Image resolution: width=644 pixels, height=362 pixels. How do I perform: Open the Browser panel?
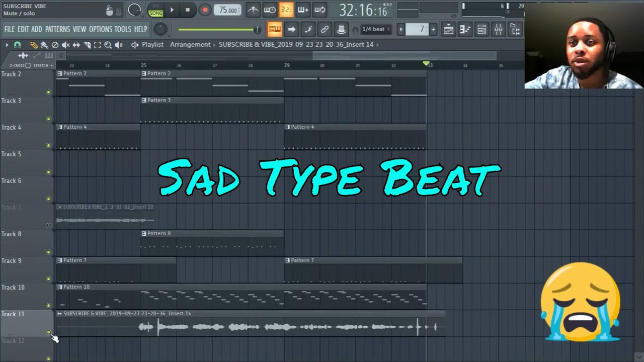[515, 29]
